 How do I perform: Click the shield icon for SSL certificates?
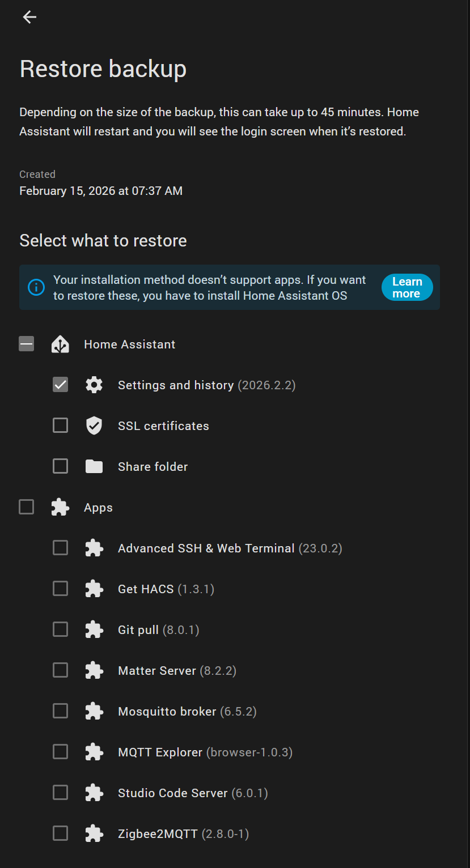point(94,426)
